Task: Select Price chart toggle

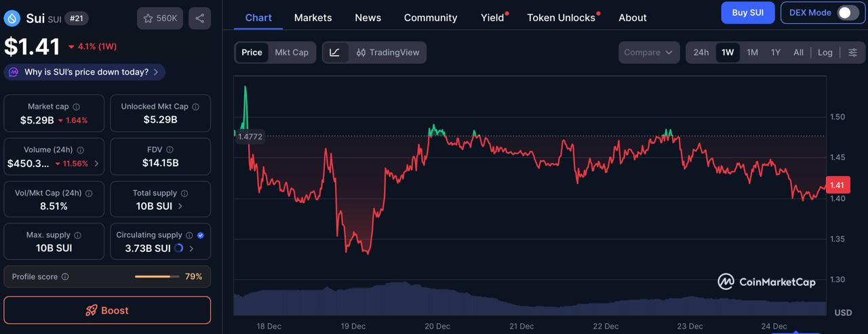Action: (252, 52)
